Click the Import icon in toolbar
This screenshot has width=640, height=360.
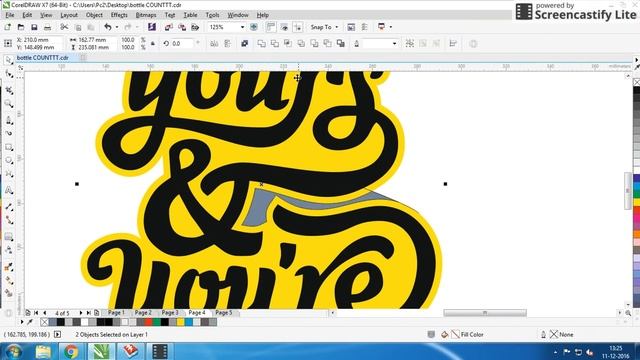[169, 27]
